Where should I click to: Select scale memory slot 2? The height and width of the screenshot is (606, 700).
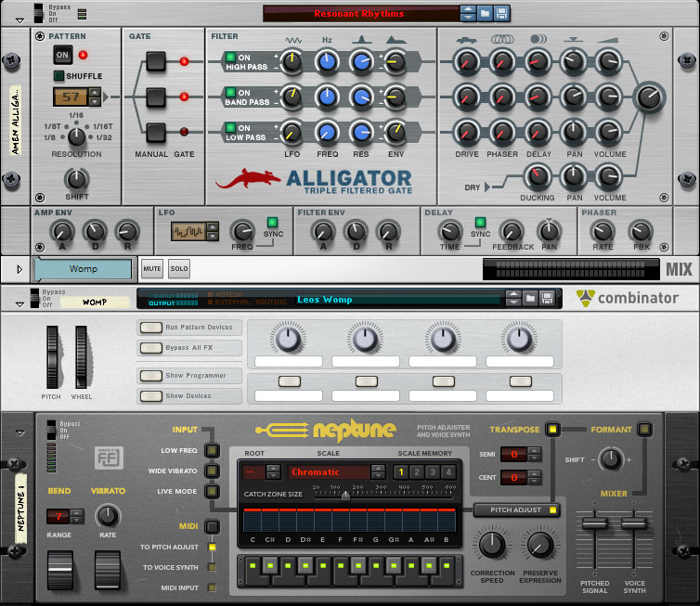coord(417,472)
